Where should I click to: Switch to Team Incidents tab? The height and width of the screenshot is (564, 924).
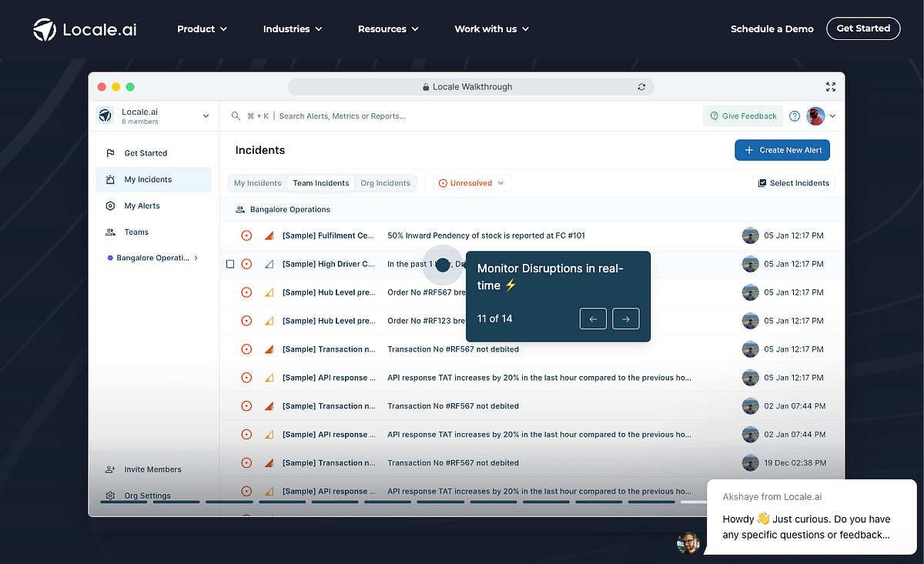point(321,183)
